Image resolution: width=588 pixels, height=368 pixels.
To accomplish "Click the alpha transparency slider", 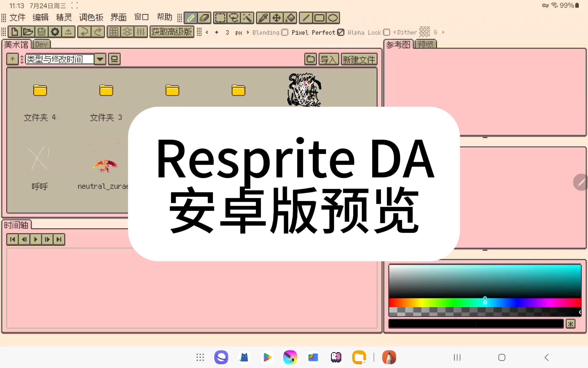I will point(485,311).
